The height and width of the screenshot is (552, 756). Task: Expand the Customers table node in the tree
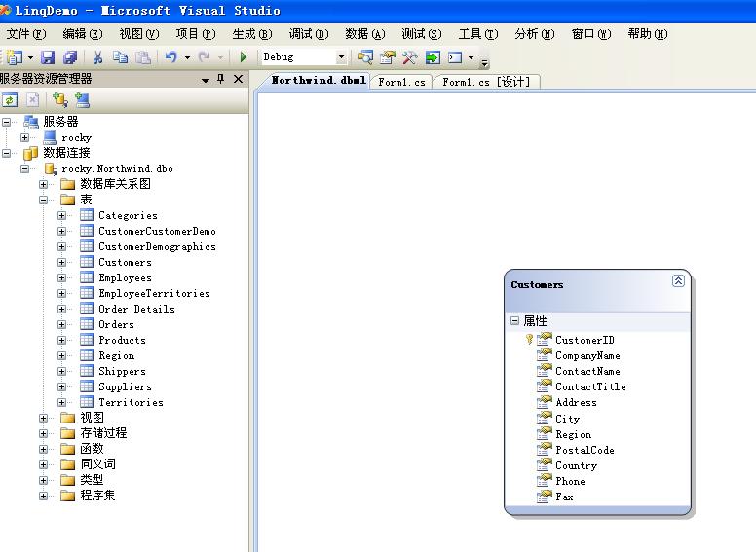coord(61,263)
